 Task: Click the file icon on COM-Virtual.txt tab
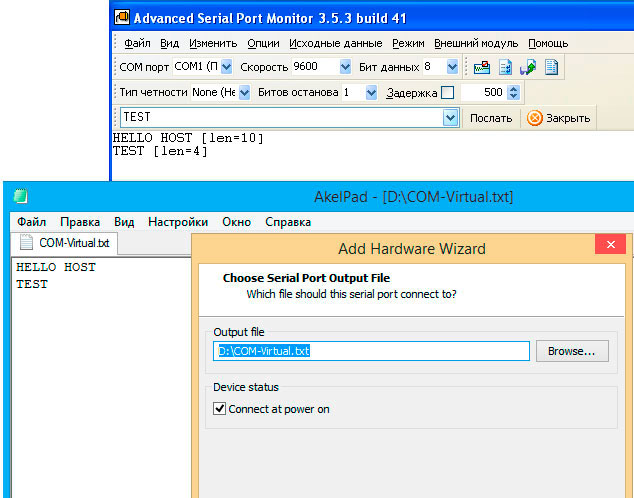pyautogui.click(x=27, y=243)
